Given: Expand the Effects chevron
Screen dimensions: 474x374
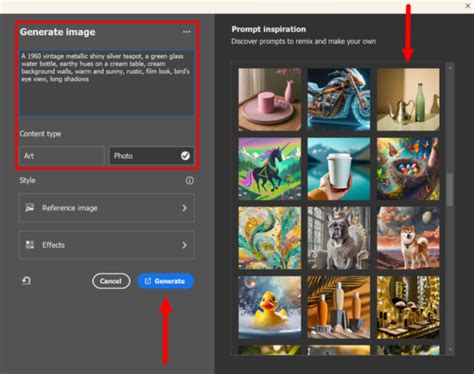Looking at the screenshot, I should click(184, 245).
